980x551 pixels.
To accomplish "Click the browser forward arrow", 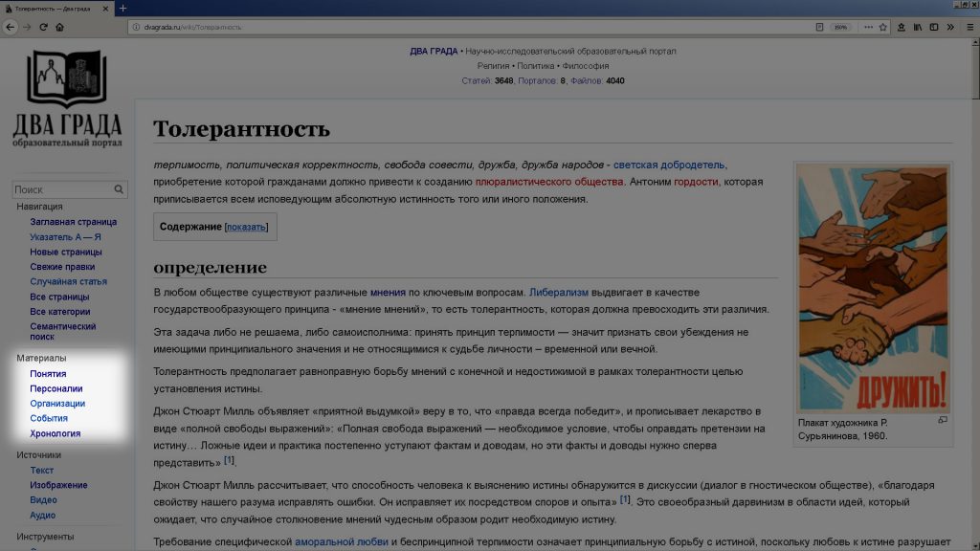I will pyautogui.click(x=26, y=27).
